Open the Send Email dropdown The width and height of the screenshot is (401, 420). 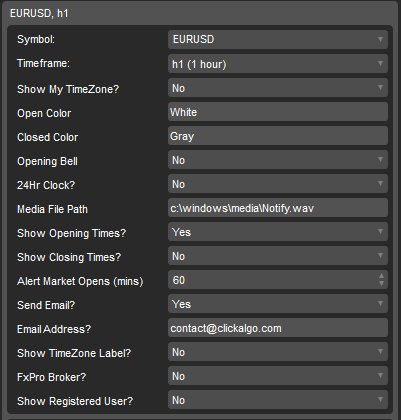click(x=278, y=303)
